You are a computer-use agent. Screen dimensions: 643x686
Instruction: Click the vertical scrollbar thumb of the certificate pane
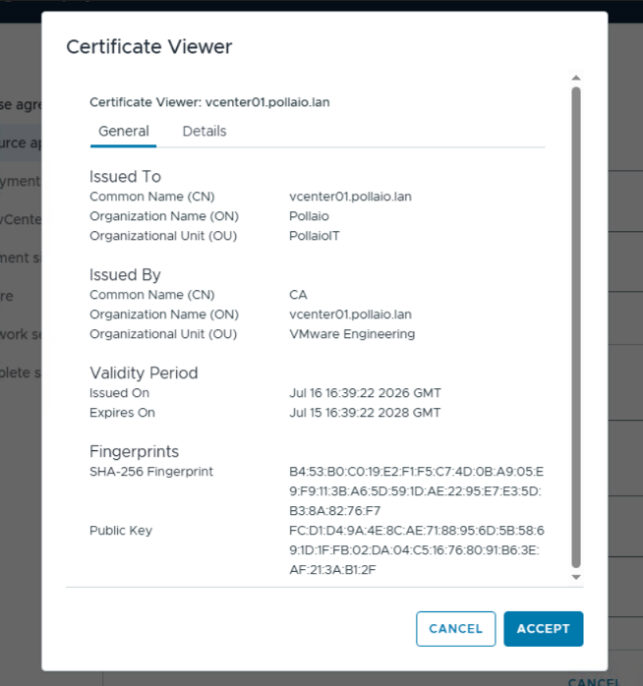tap(576, 327)
